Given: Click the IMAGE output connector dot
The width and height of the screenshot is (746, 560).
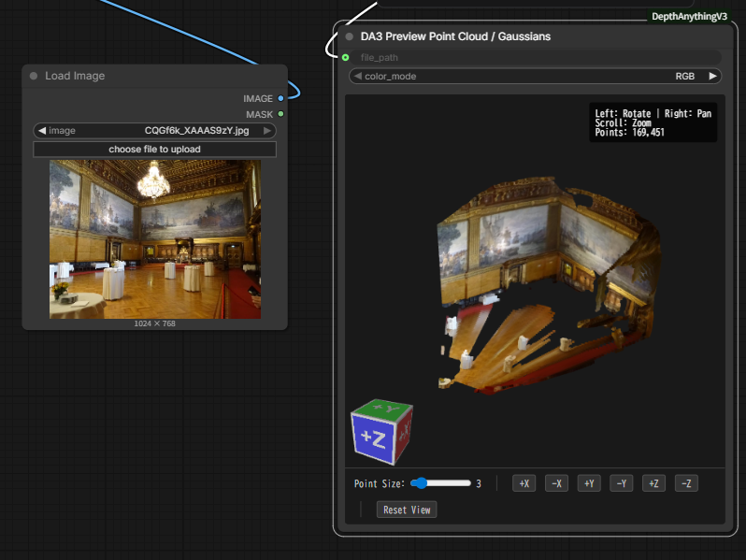Looking at the screenshot, I should [x=280, y=98].
